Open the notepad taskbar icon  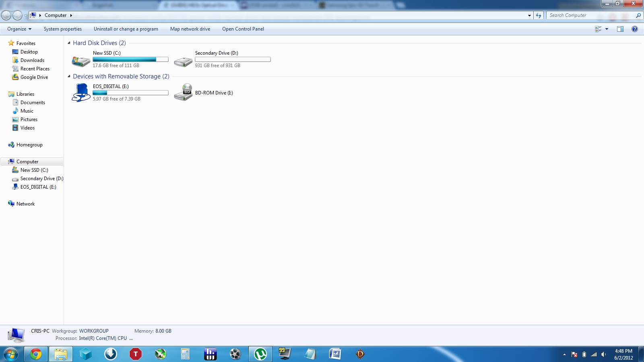point(310,354)
